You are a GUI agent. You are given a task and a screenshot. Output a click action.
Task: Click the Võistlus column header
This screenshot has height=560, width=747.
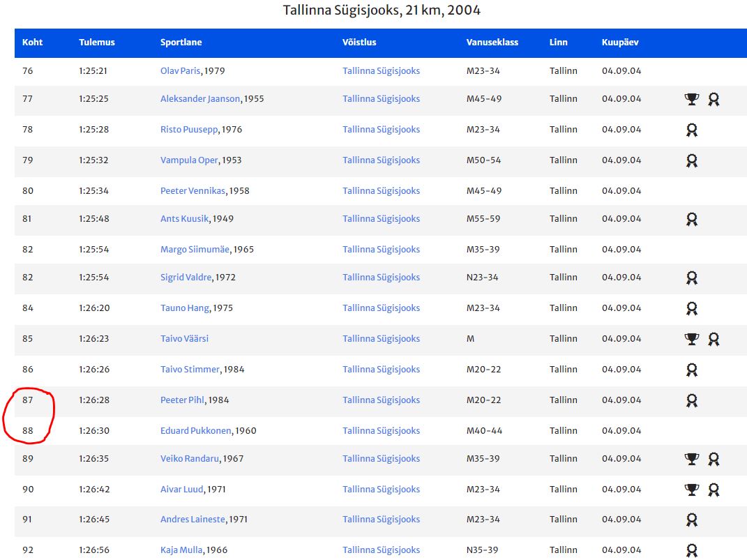click(359, 42)
